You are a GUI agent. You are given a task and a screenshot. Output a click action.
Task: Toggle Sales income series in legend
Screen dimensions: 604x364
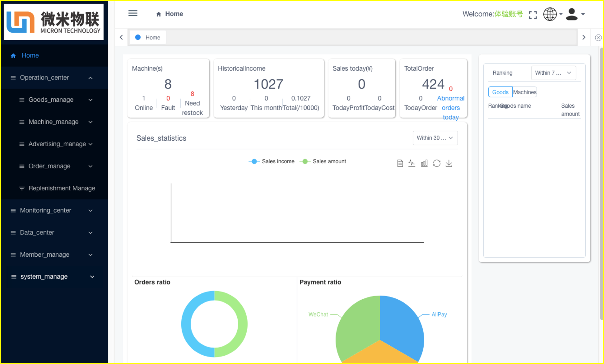271,161
